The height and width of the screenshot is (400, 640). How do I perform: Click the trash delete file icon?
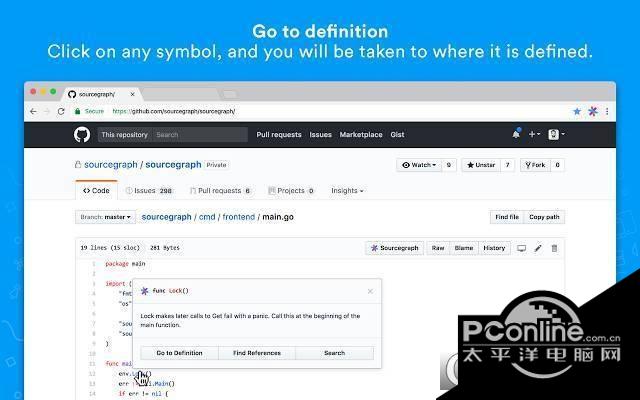(554, 248)
